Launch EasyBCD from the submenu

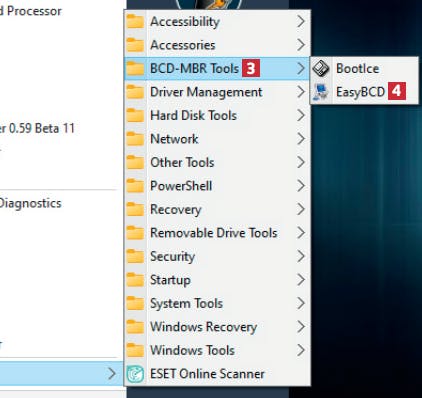coord(364,92)
